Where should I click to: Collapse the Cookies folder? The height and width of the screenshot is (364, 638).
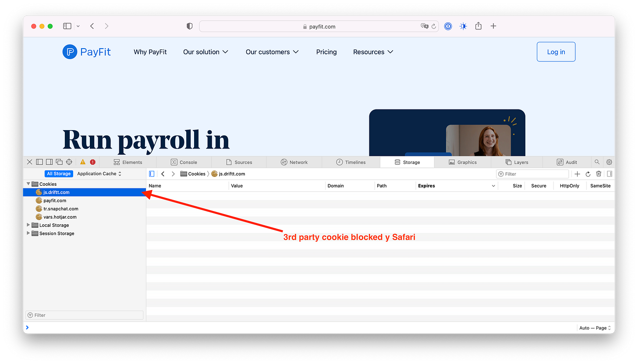29,184
